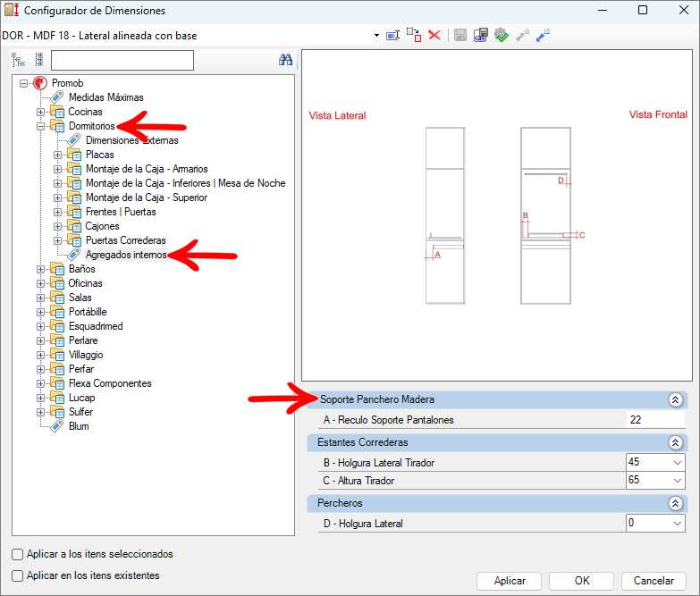Click the duplicate configuration icon
The height and width of the screenshot is (596, 700).
(x=414, y=35)
